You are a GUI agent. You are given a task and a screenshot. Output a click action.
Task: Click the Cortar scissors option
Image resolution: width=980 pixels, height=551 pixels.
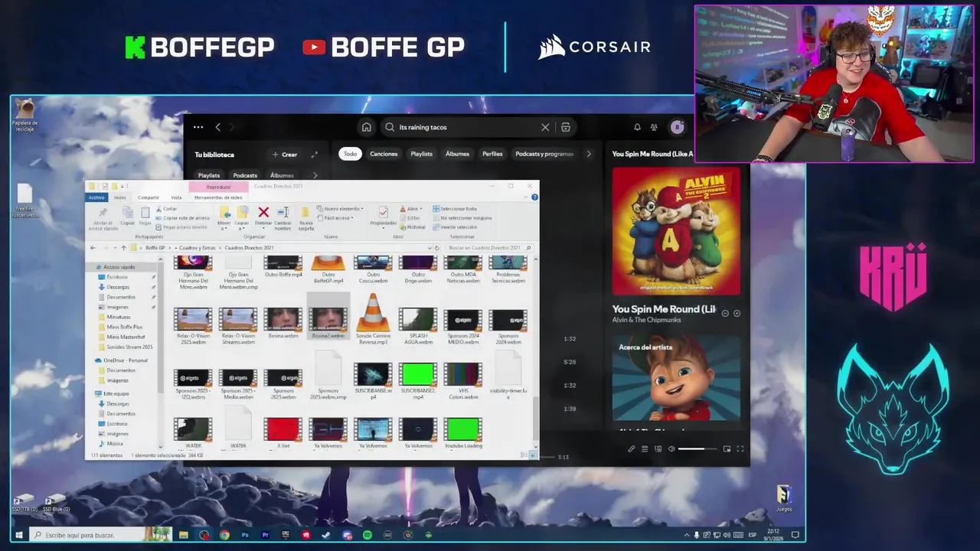click(x=167, y=209)
